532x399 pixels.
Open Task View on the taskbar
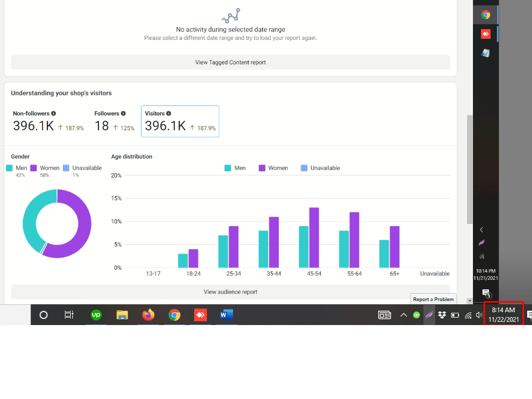pyautogui.click(x=69, y=315)
